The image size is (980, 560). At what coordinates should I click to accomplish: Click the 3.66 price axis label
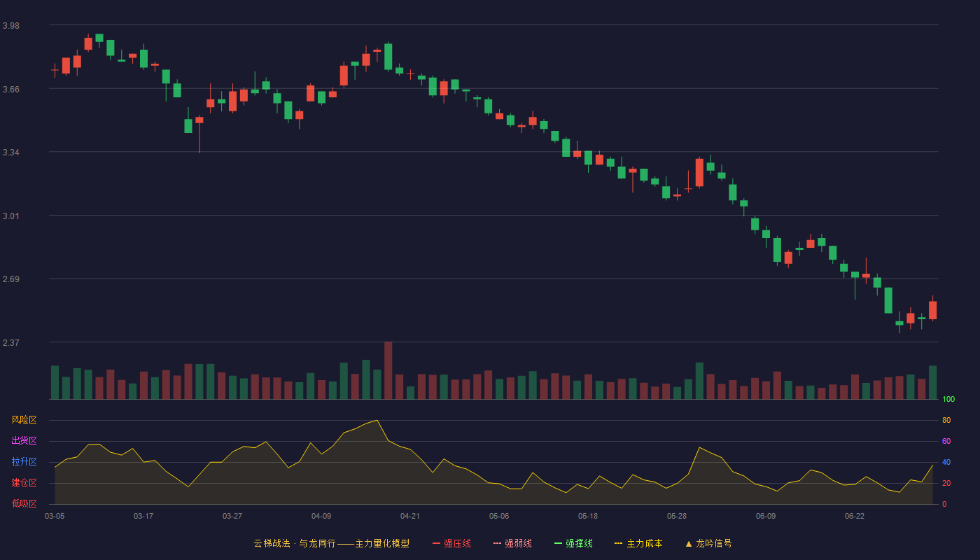click(11, 89)
